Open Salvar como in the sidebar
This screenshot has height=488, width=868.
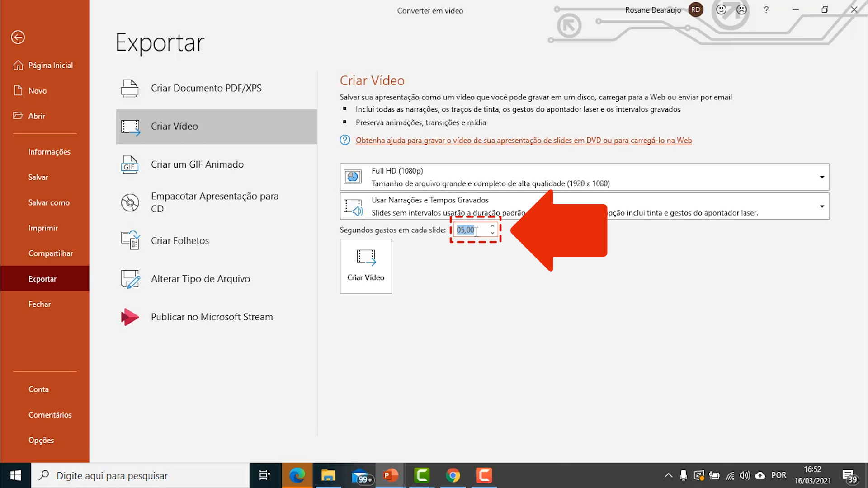coord(49,202)
